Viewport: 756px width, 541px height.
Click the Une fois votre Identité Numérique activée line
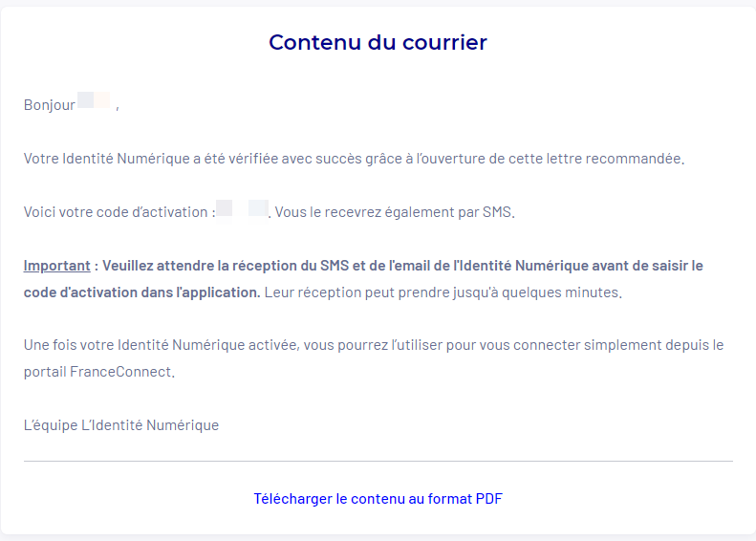pyautogui.click(x=374, y=345)
